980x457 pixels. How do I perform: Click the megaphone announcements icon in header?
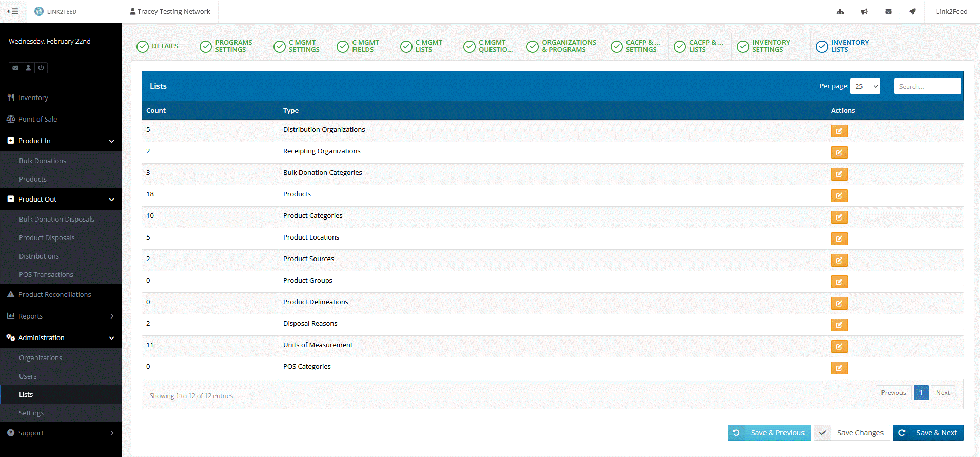pos(864,12)
